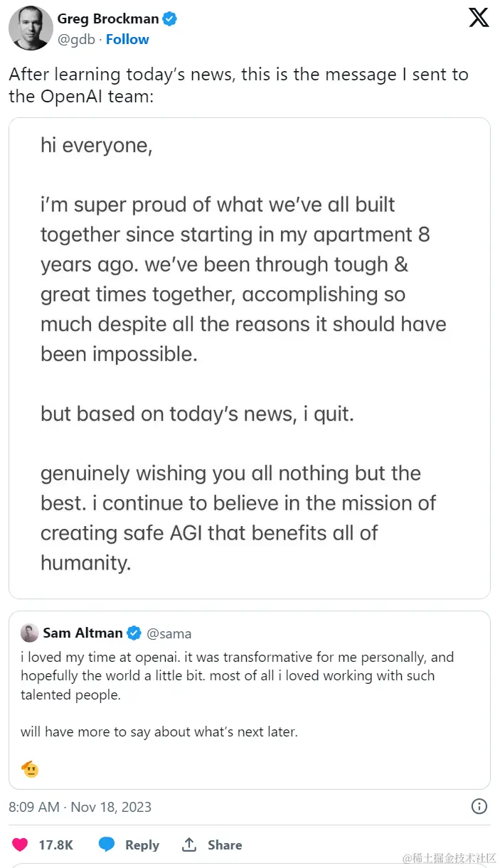
Task: Click Greg Brockman's verified blue checkmark
Action: click(169, 19)
